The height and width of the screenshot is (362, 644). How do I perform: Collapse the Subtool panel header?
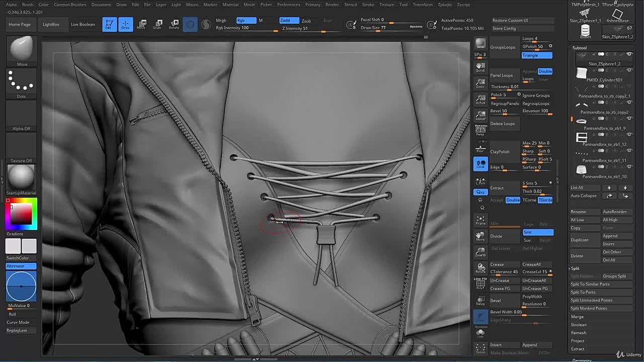580,48
